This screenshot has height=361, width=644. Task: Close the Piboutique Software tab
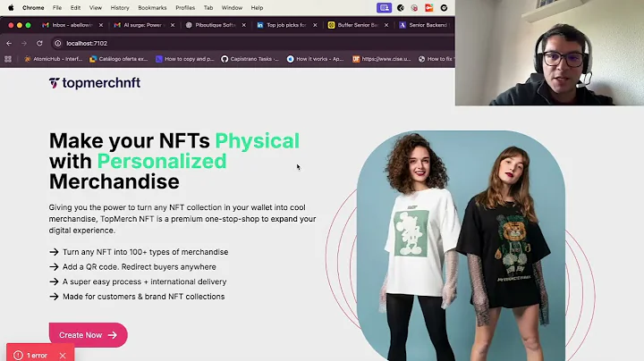click(x=244, y=25)
